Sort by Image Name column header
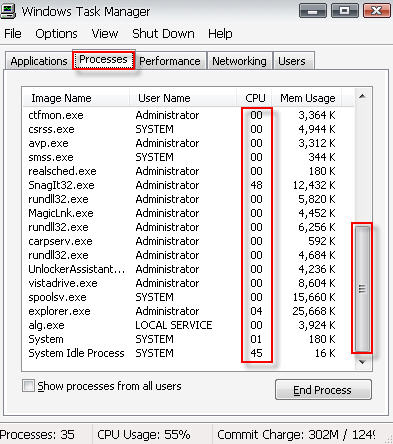 click(x=76, y=98)
